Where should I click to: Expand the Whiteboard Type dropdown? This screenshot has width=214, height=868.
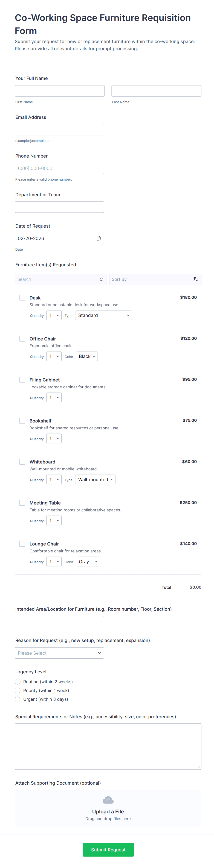tap(95, 479)
